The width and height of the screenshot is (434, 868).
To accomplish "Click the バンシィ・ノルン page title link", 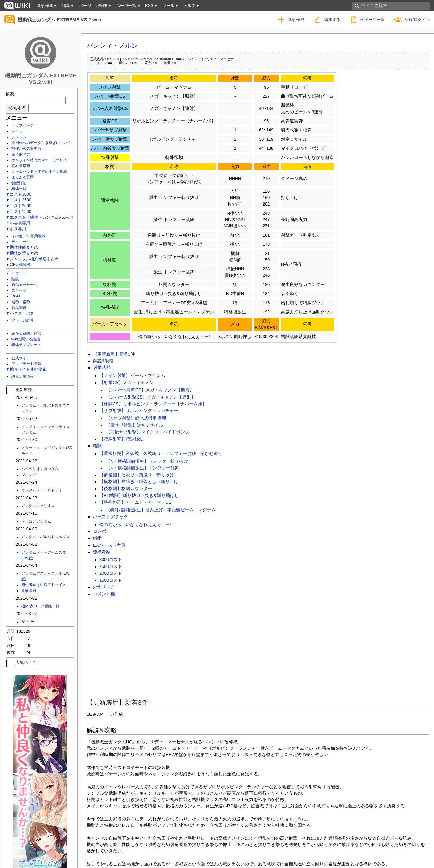I will click(x=112, y=46).
